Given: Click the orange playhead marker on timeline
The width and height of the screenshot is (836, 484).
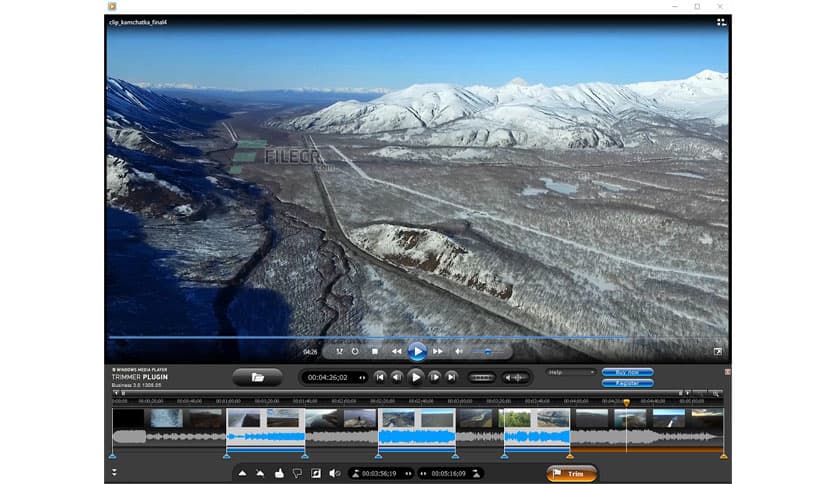Looking at the screenshot, I should click(x=627, y=402).
